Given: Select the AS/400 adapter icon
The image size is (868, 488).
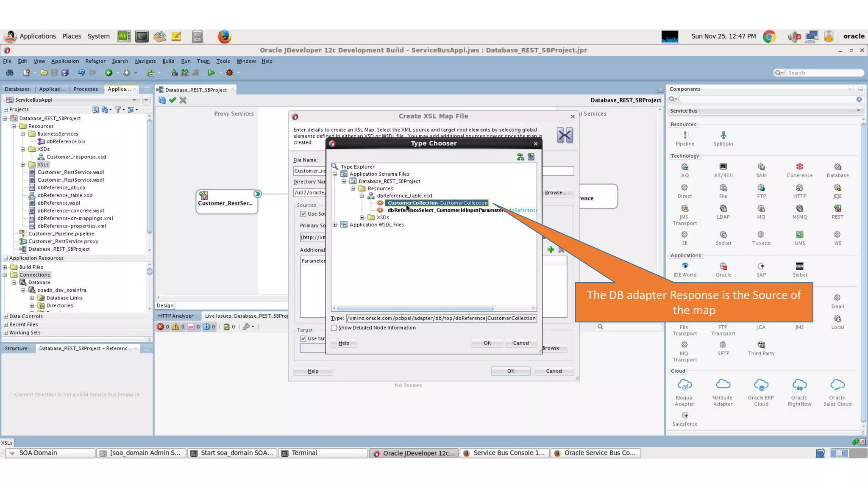Looking at the screenshot, I should pyautogui.click(x=723, y=167).
